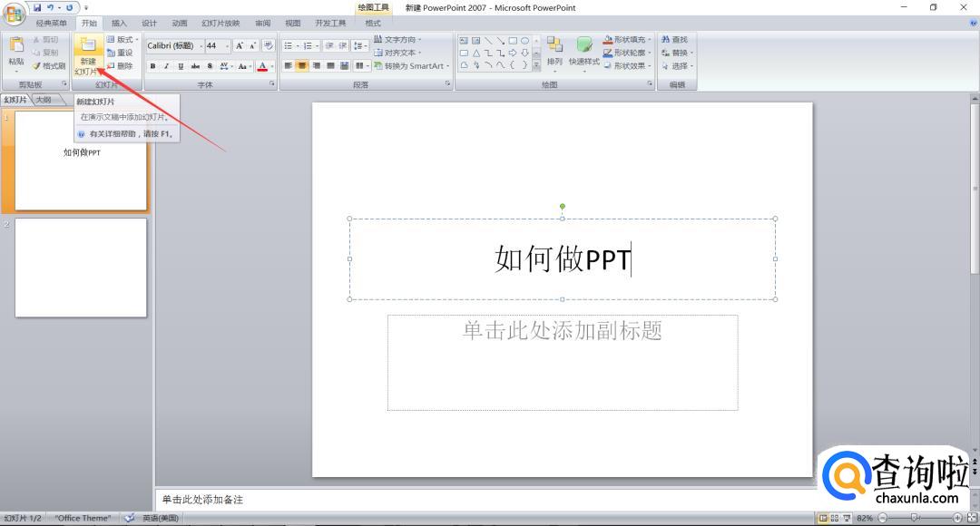Switch to the Insert tab (插入)
The height and width of the screenshot is (526, 980).
pyautogui.click(x=119, y=23)
